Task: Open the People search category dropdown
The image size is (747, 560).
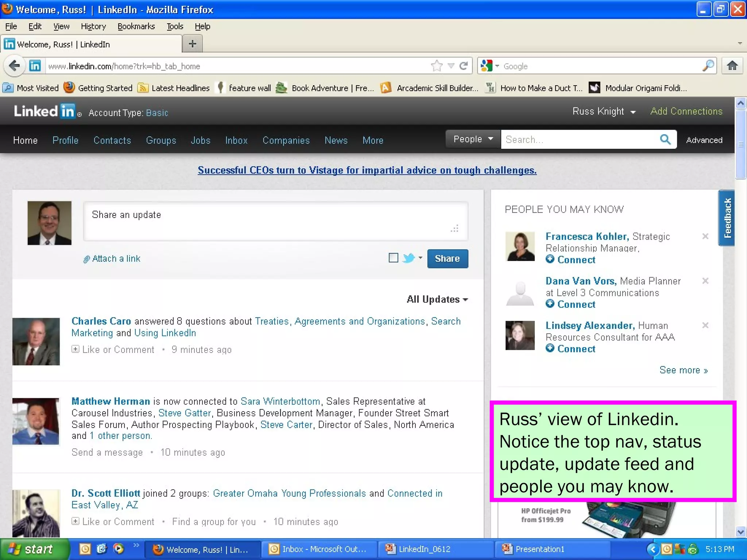Action: (473, 139)
